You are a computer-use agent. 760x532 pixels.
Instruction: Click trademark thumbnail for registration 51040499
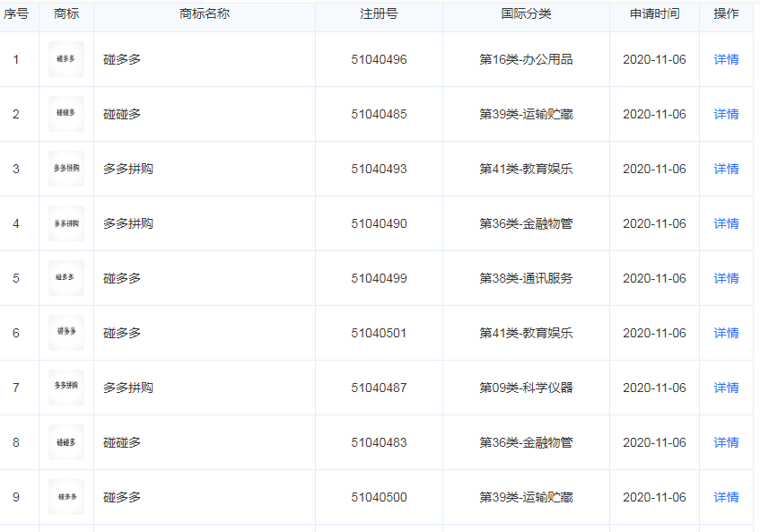pyautogui.click(x=66, y=278)
